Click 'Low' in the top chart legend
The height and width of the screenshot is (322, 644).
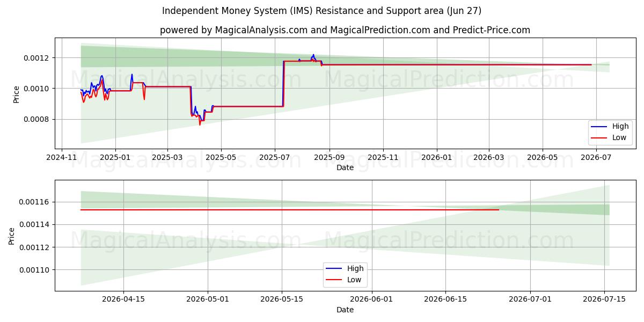(x=619, y=138)
